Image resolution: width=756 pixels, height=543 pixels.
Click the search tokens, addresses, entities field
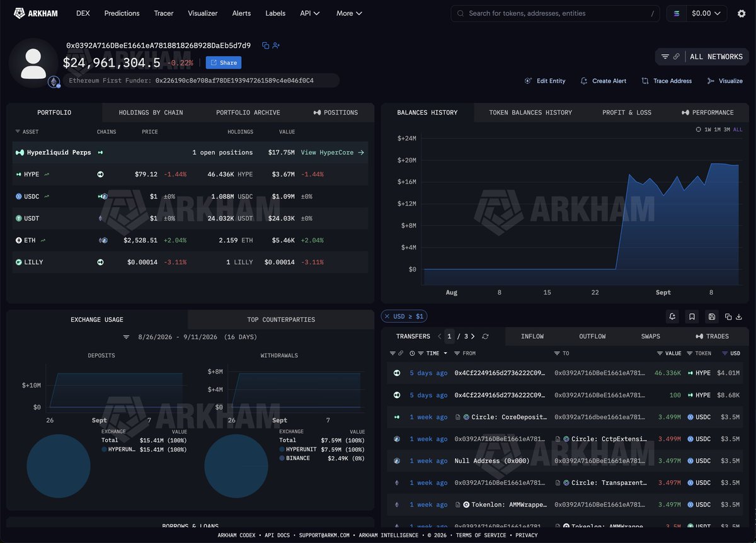(x=556, y=13)
